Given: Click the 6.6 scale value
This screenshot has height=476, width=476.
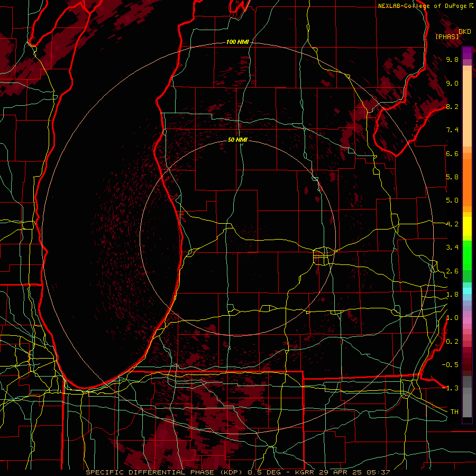Looking at the screenshot, I should click(452, 153).
